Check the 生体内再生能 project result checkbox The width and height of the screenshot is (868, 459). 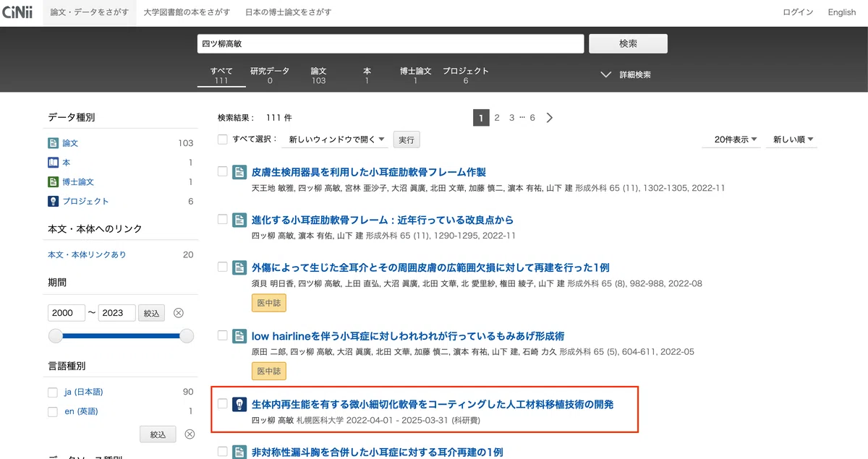pyautogui.click(x=223, y=403)
